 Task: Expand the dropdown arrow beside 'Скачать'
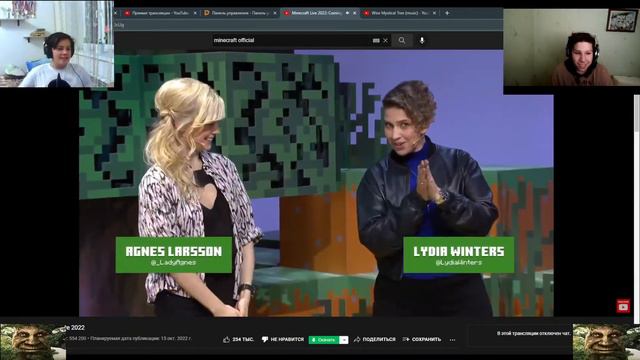coord(344,340)
